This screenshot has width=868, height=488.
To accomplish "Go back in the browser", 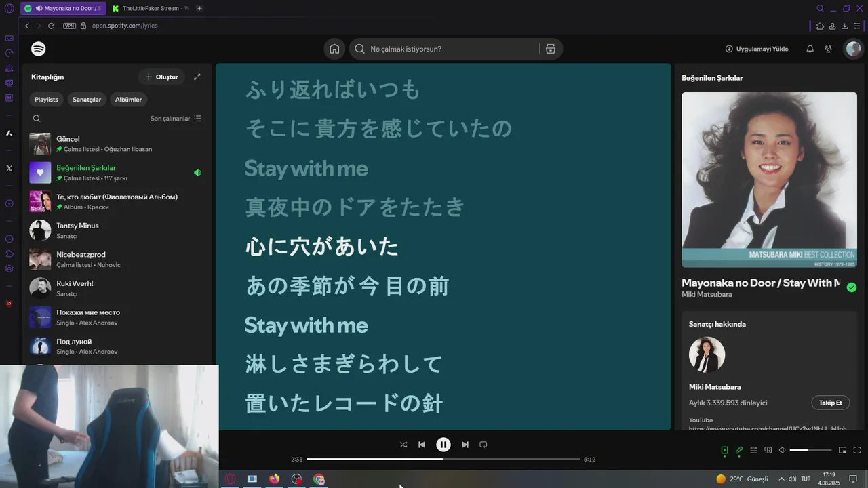I will point(26,26).
